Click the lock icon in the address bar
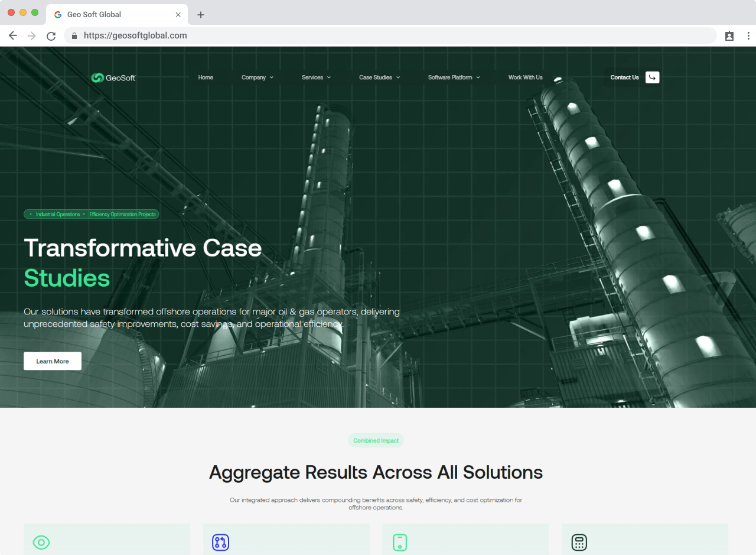Image resolution: width=756 pixels, height=555 pixels. coord(74,36)
